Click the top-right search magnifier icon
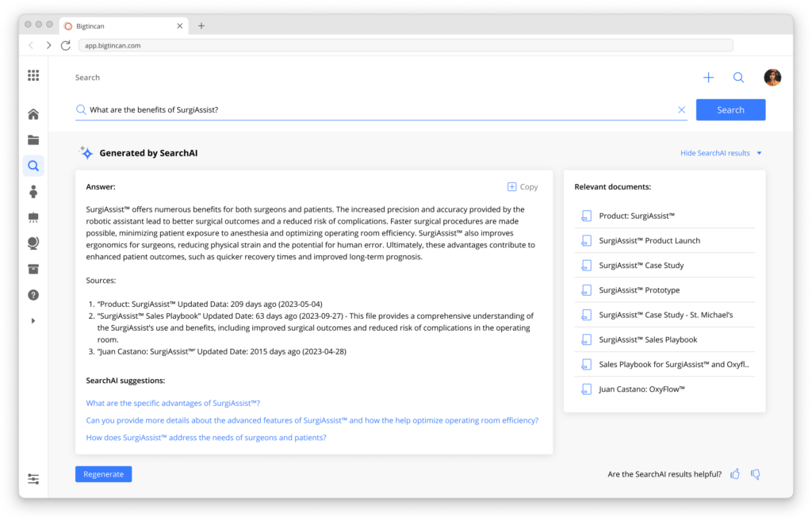Screen dimensions: 812x521 (x=738, y=78)
